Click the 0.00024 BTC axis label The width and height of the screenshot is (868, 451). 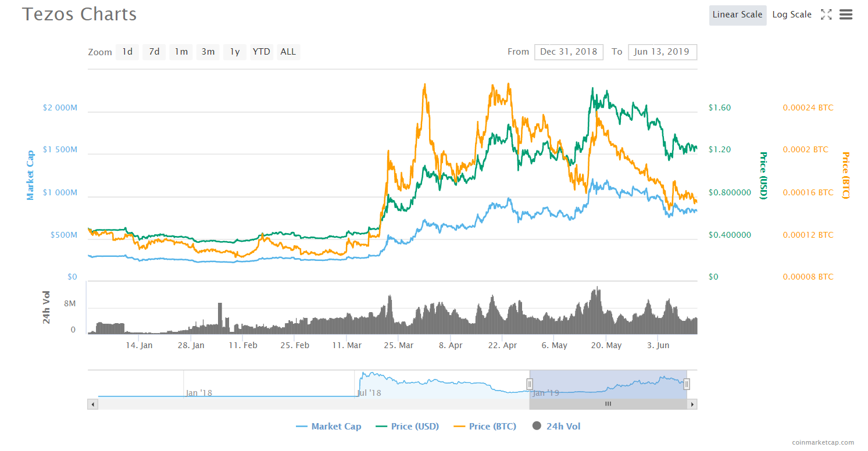[808, 108]
